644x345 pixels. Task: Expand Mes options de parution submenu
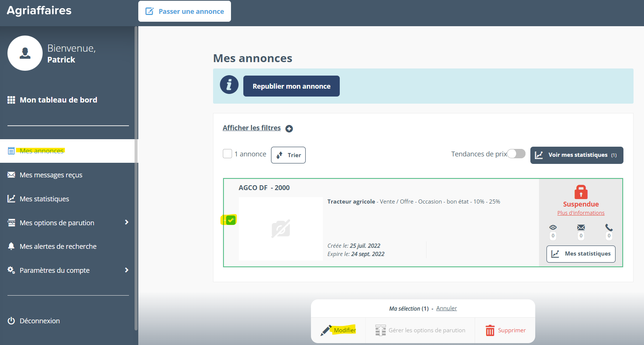[127, 222]
